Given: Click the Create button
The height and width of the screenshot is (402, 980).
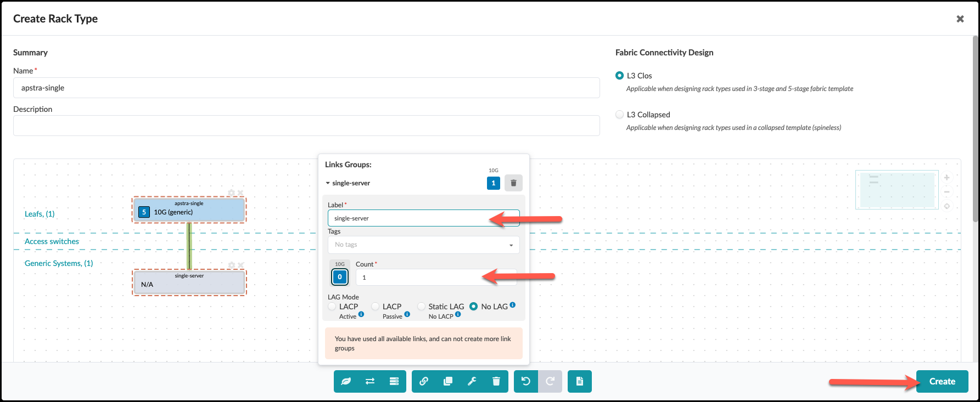Looking at the screenshot, I should pos(942,381).
